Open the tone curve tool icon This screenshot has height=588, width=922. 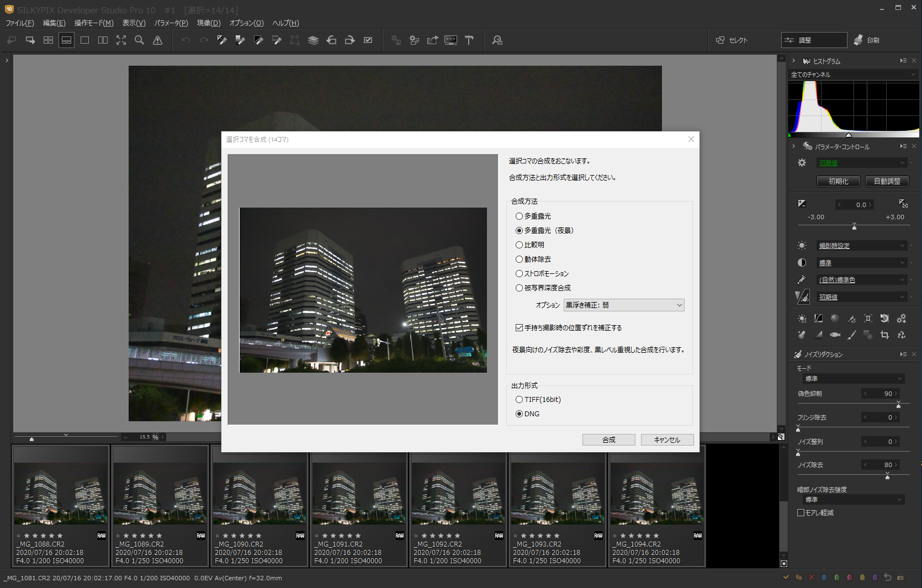tap(818, 319)
